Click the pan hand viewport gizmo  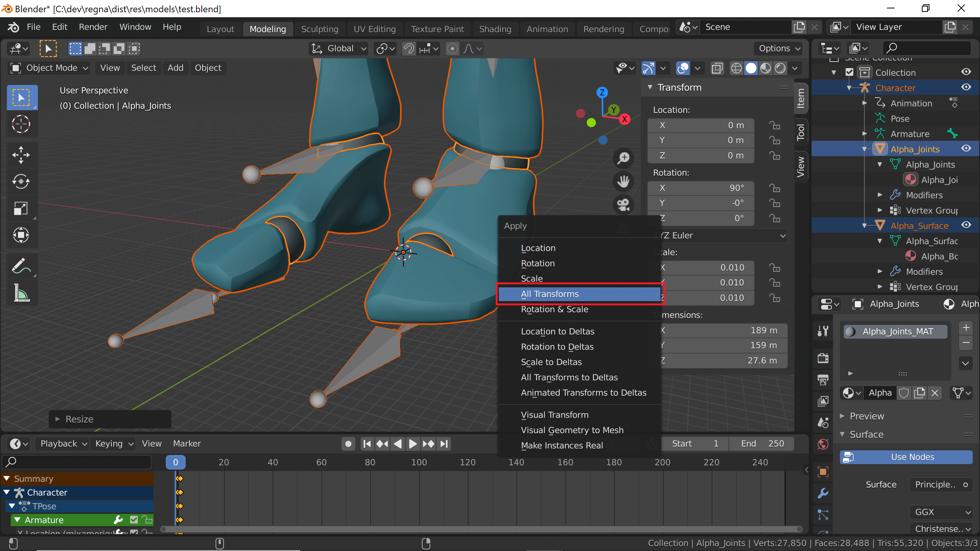[623, 181]
